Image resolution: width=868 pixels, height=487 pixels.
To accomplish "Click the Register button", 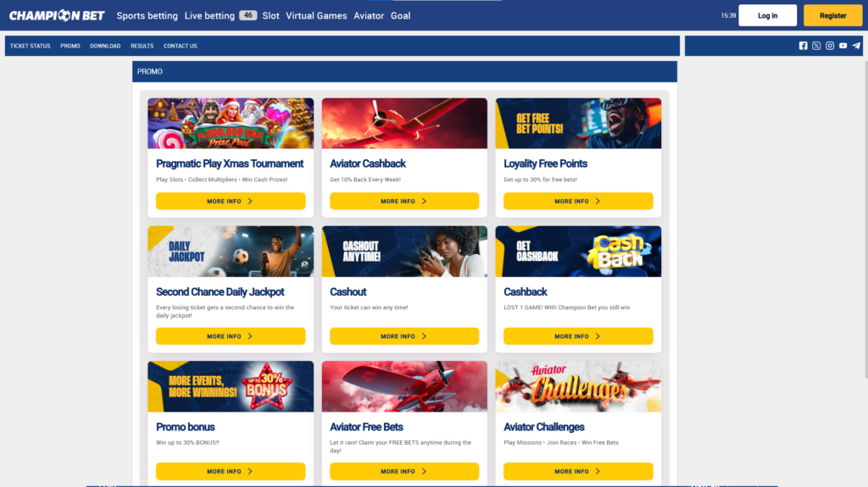I will tap(832, 15).
